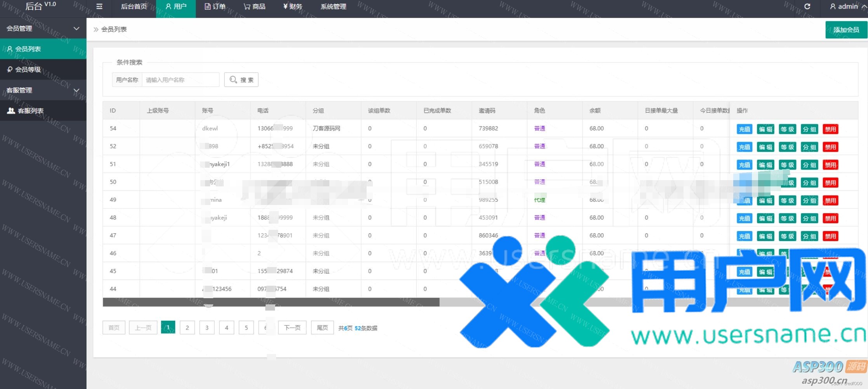
Task: Click 等级 for member ID 48
Action: (788, 219)
